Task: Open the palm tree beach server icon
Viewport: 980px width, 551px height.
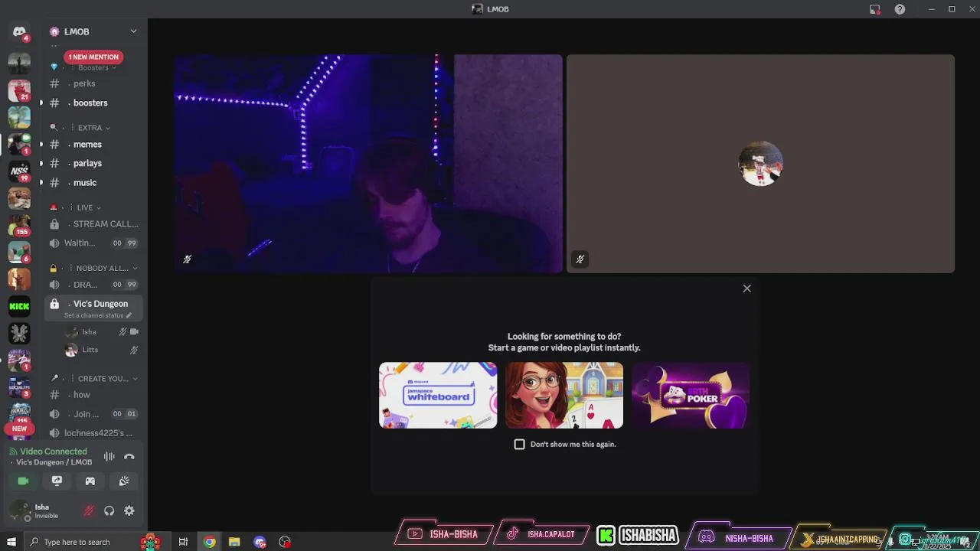Action: point(19,117)
